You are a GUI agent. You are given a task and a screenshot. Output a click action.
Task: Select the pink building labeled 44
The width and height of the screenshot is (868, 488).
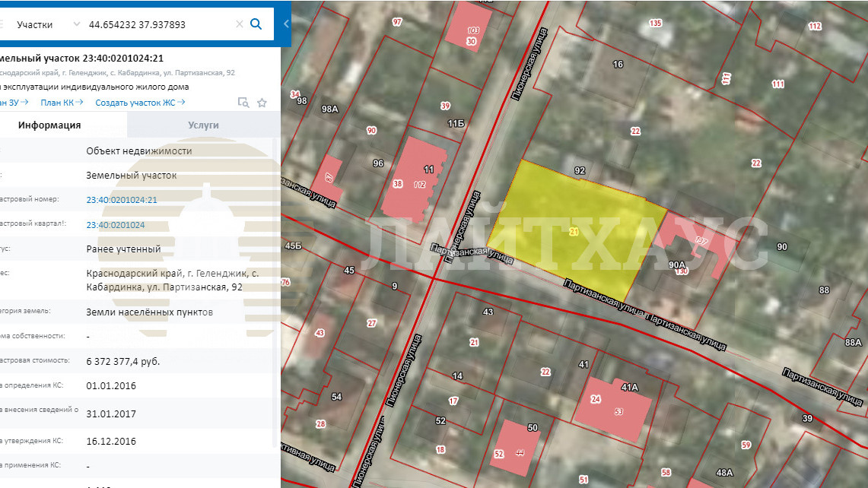tap(515, 448)
